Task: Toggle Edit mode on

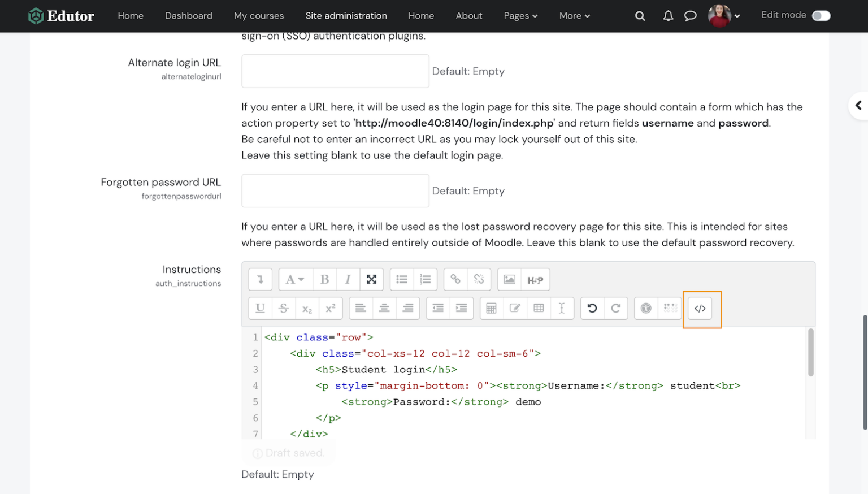Action: (x=819, y=15)
